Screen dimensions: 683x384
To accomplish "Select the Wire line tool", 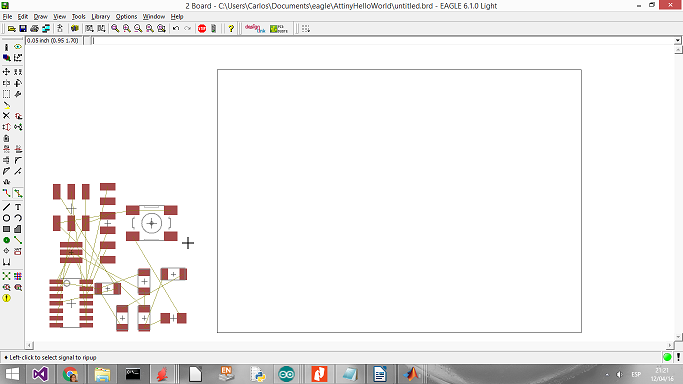I will [6, 207].
